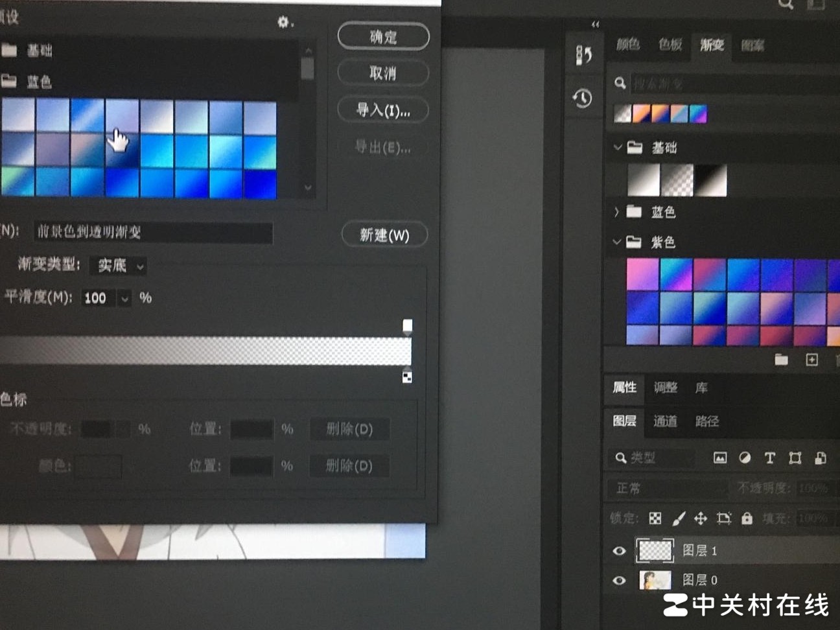Create new gradient with plus icon
840x630 pixels.
[x=811, y=360]
